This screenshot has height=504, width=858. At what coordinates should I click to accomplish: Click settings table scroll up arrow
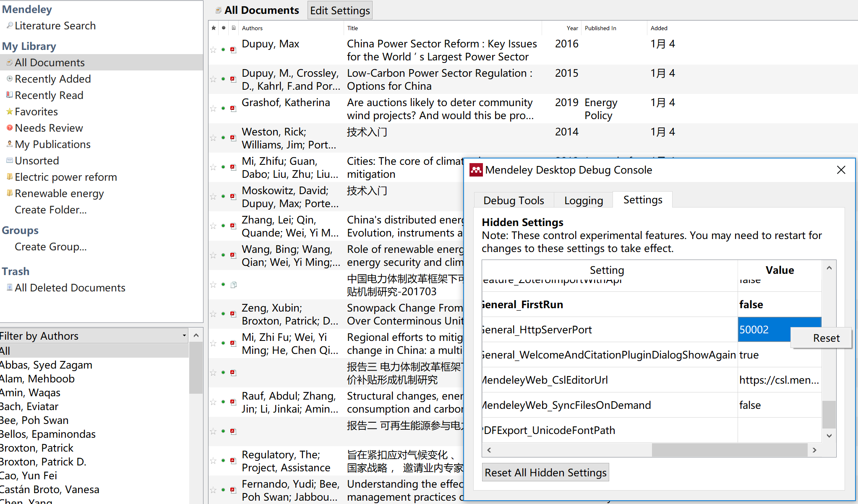click(829, 268)
